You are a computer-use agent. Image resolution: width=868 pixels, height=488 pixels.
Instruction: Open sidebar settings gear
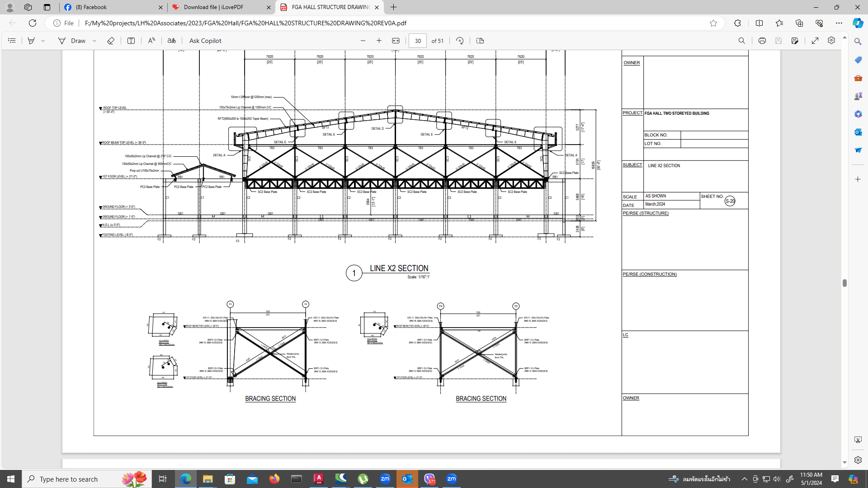pyautogui.click(x=858, y=460)
